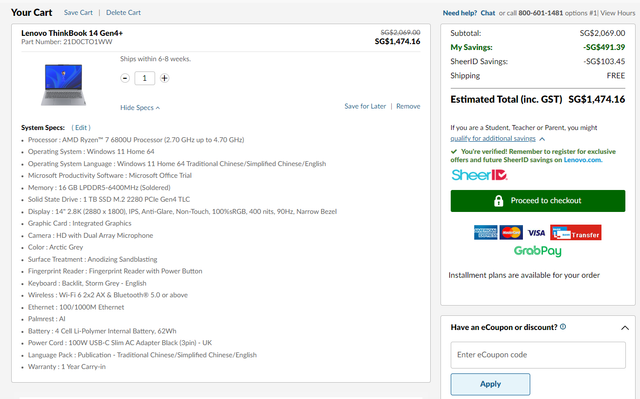View Hours for phone support
The image size is (640, 399).
tap(618, 13)
